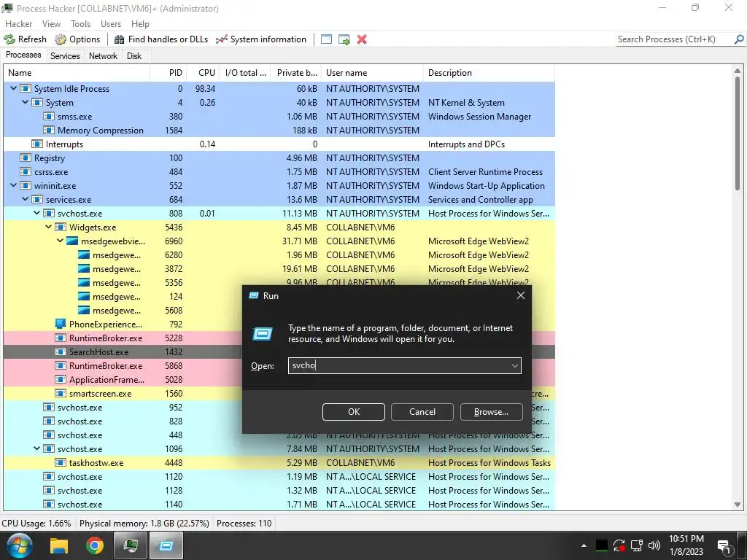Click OK in the Run dialog
The image size is (747, 560).
(354, 412)
